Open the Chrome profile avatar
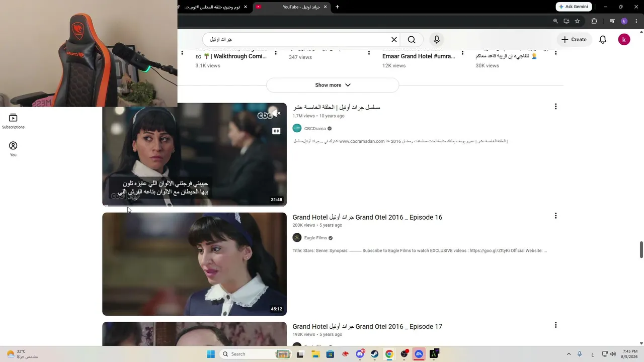Image resolution: width=644 pixels, height=362 pixels. click(x=624, y=21)
